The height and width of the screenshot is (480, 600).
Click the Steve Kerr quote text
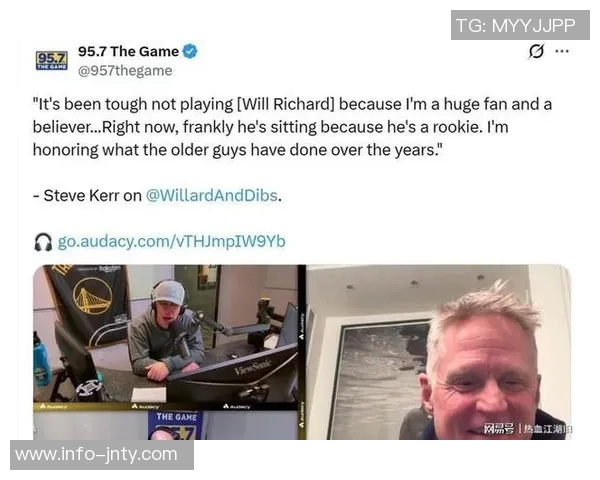(x=292, y=127)
